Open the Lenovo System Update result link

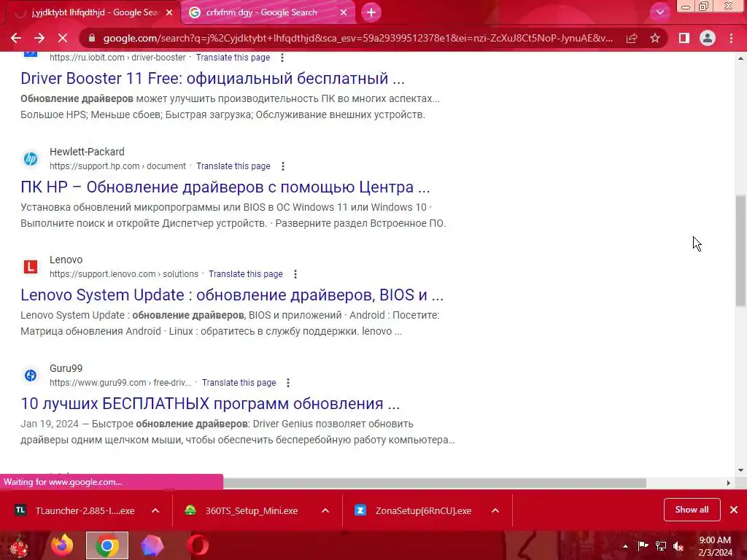click(x=232, y=295)
